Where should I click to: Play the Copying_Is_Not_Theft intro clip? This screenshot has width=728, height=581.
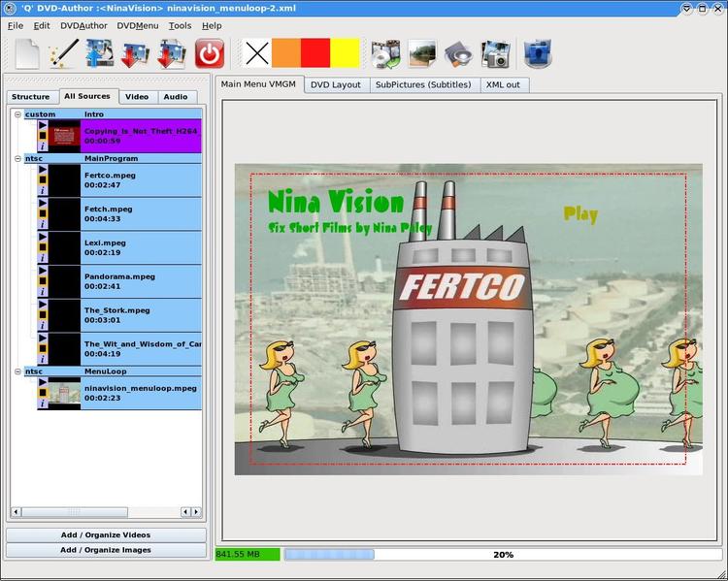(x=43, y=125)
